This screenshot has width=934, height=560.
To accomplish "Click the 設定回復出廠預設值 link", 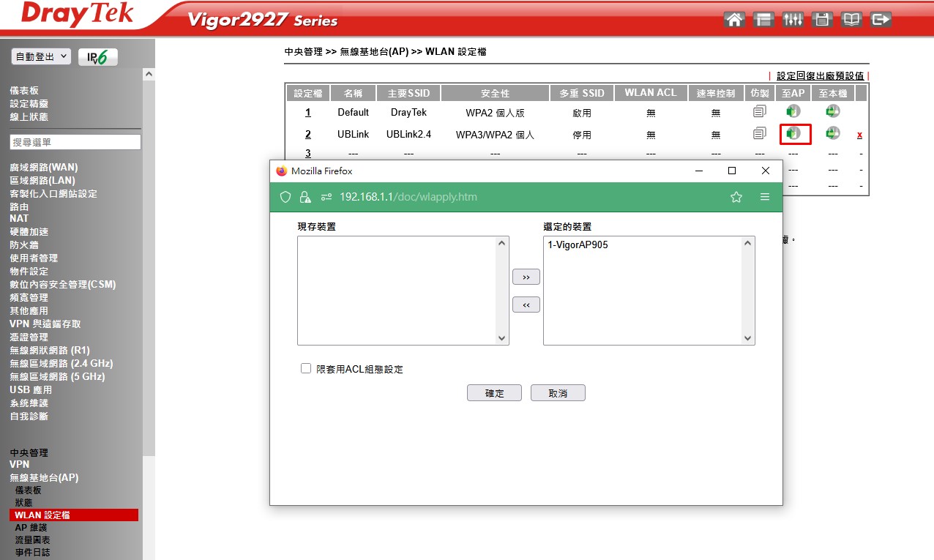I will pos(820,76).
